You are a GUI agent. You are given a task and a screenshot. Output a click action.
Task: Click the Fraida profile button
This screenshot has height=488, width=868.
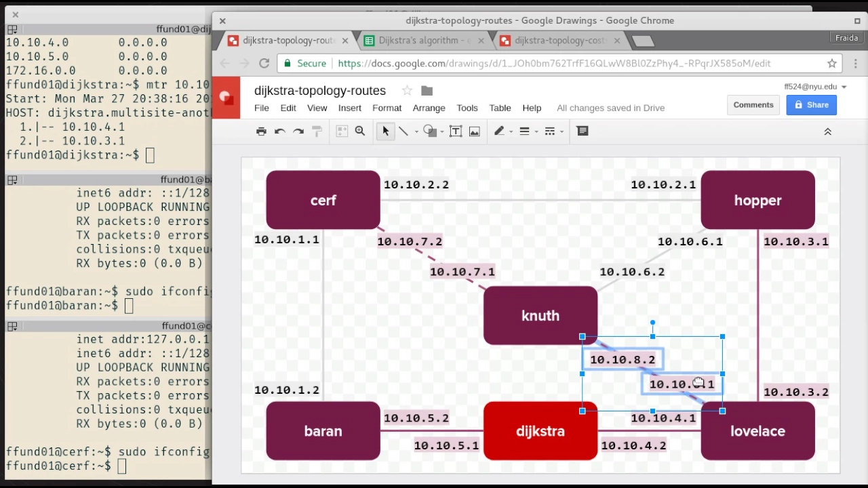click(847, 38)
